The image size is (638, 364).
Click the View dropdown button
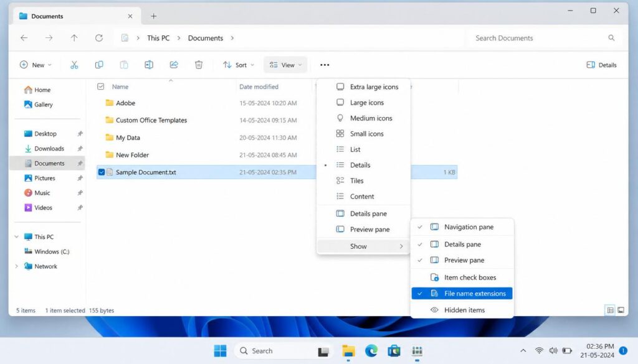point(285,65)
